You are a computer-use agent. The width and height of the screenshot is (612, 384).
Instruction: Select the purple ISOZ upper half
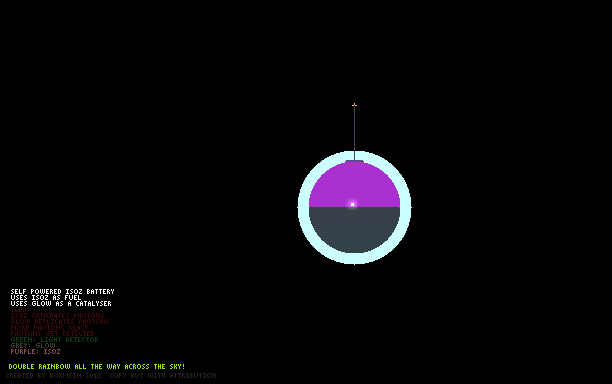click(354, 184)
